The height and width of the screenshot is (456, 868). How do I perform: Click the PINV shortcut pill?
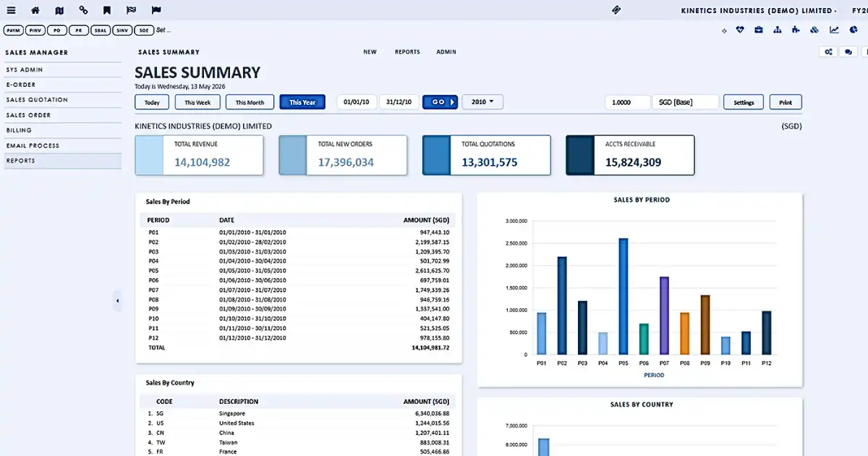pyautogui.click(x=35, y=30)
